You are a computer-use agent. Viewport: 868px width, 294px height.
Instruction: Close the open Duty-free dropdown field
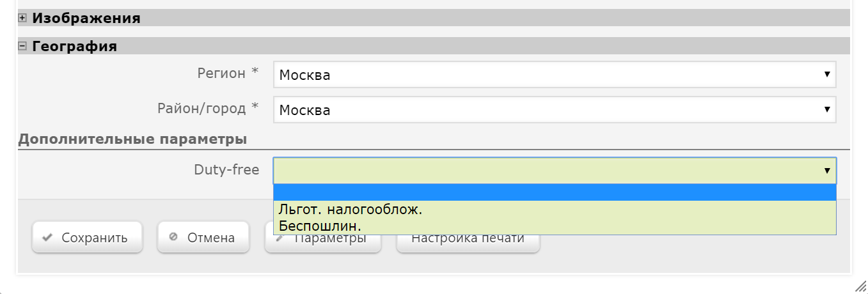click(555, 171)
